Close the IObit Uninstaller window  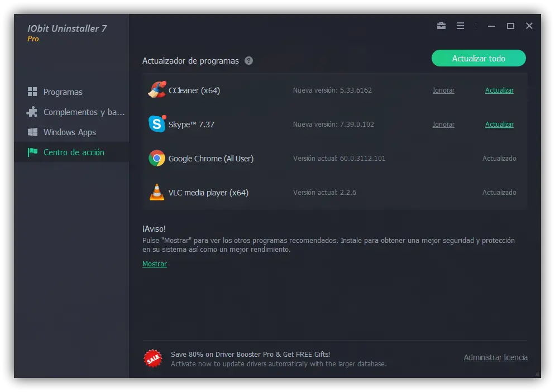[x=529, y=26]
